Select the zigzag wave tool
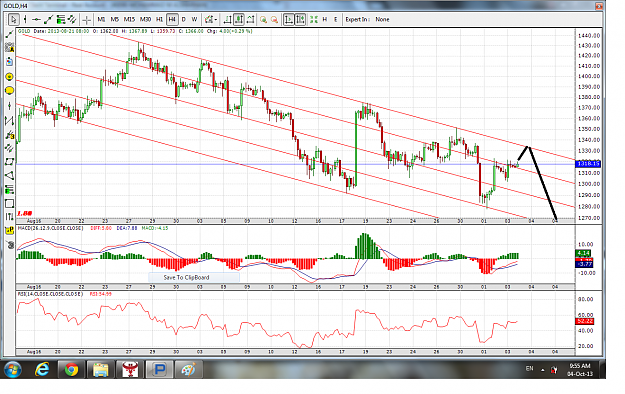The image size is (625, 394). coord(9,120)
